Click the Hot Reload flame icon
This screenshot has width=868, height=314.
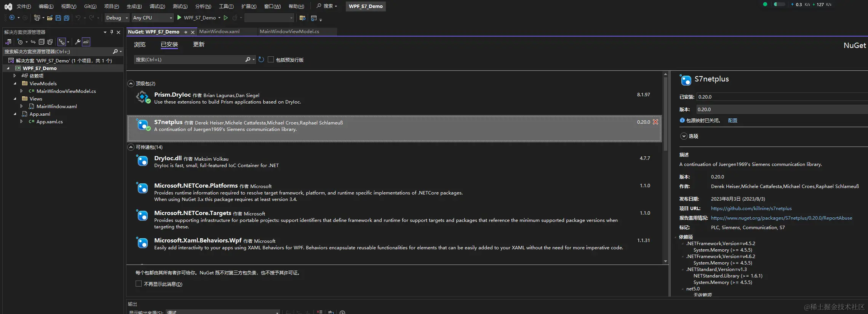coord(235,18)
